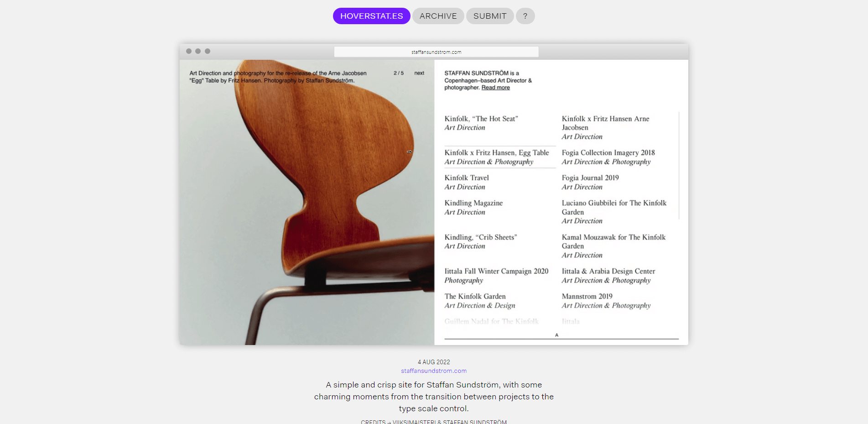Visit the staffansundstrom.com link below the preview

[x=434, y=371]
